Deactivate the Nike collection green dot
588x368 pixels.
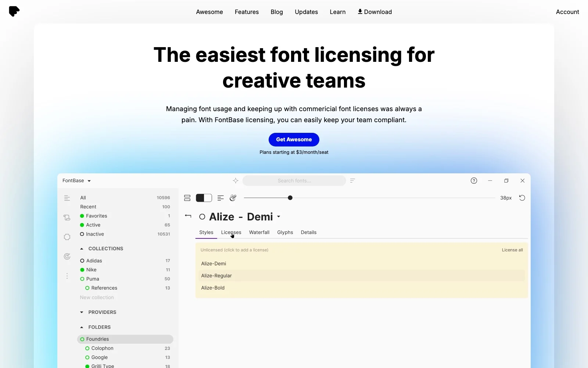click(x=82, y=270)
